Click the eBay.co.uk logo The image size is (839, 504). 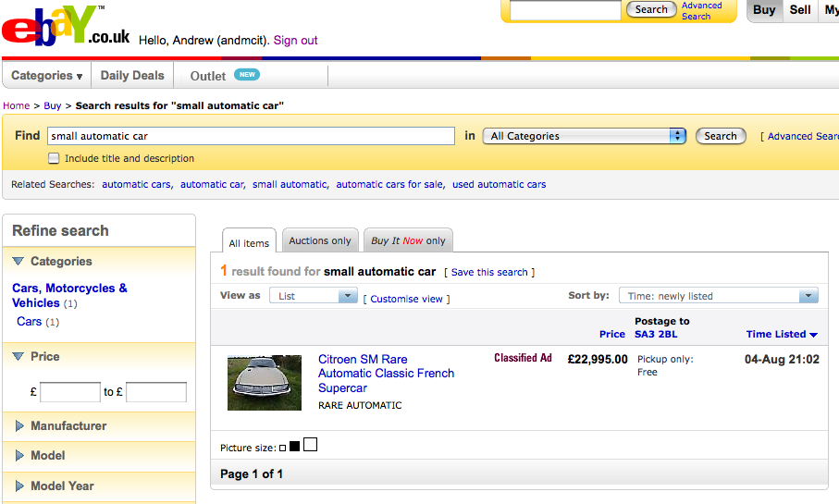click(66, 26)
